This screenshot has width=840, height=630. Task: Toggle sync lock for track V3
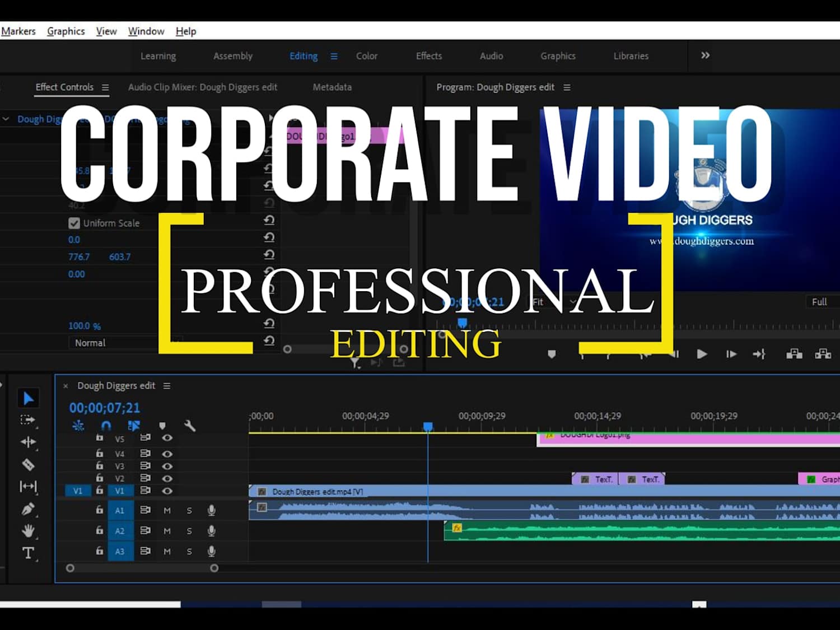[x=146, y=465]
